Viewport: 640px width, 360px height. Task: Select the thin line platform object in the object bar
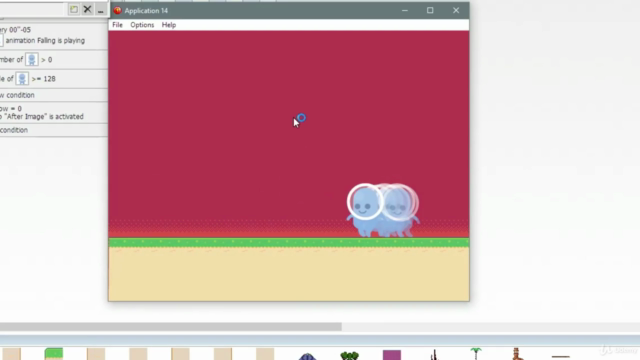click(560, 357)
